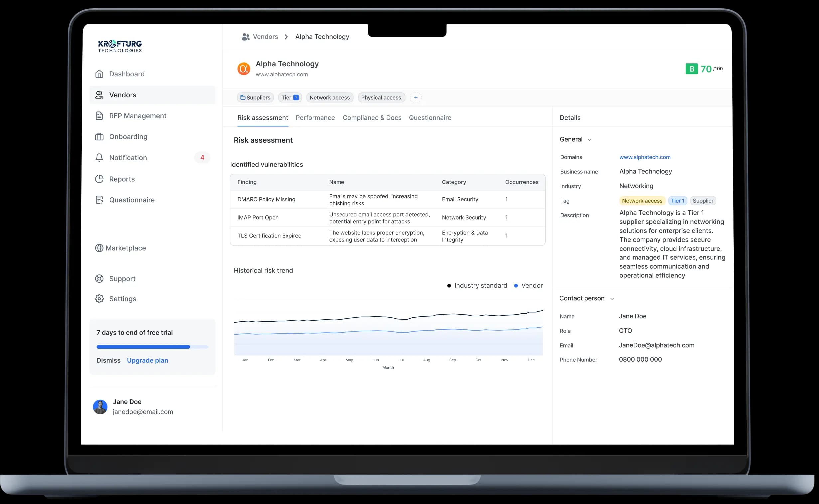Open Reports from sidebar

152,179
